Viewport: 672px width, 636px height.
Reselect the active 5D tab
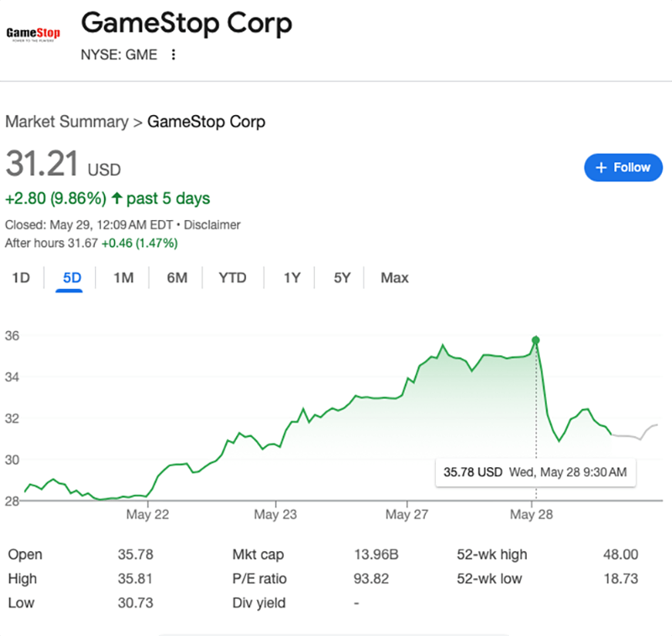(x=71, y=277)
